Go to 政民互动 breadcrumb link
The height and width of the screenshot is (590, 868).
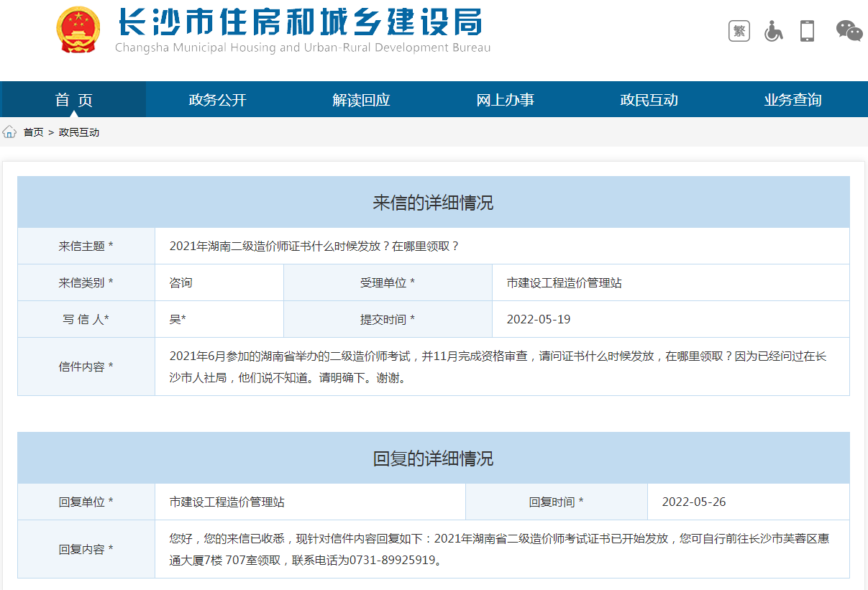pos(79,133)
